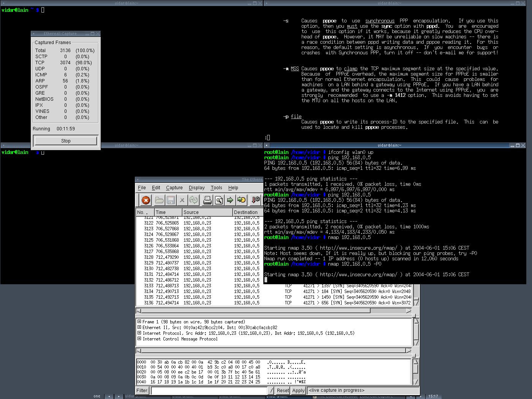Expand the Frame 1 tree node

pos(139,321)
